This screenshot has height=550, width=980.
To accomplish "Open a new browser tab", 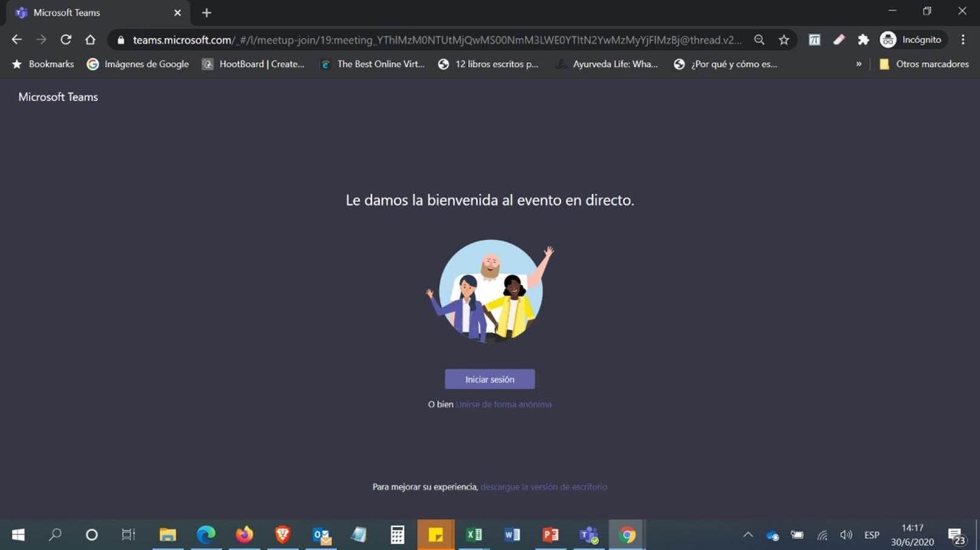I will [x=207, y=13].
